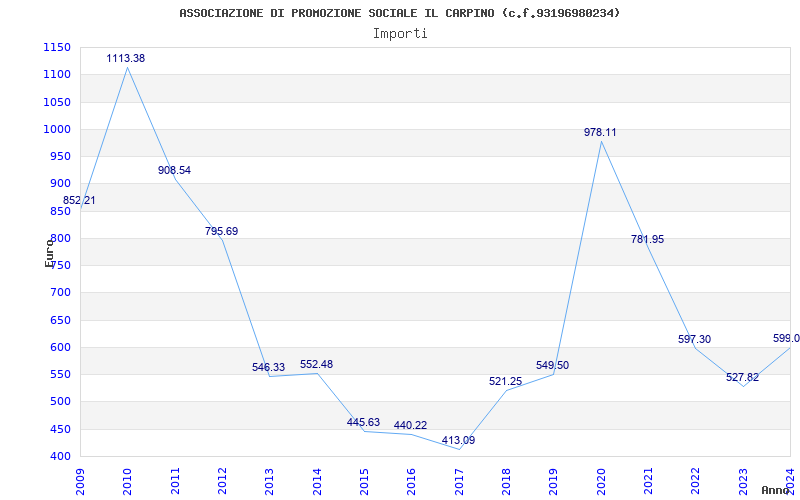
Task: Select the 781.95 data point label
Action: click(647, 240)
